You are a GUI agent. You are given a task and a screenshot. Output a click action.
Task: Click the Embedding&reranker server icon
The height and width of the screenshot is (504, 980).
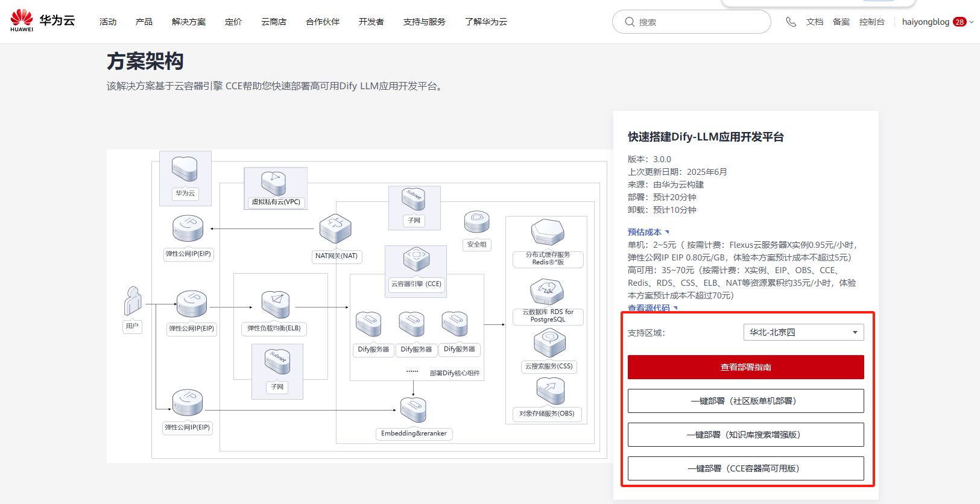pos(414,410)
